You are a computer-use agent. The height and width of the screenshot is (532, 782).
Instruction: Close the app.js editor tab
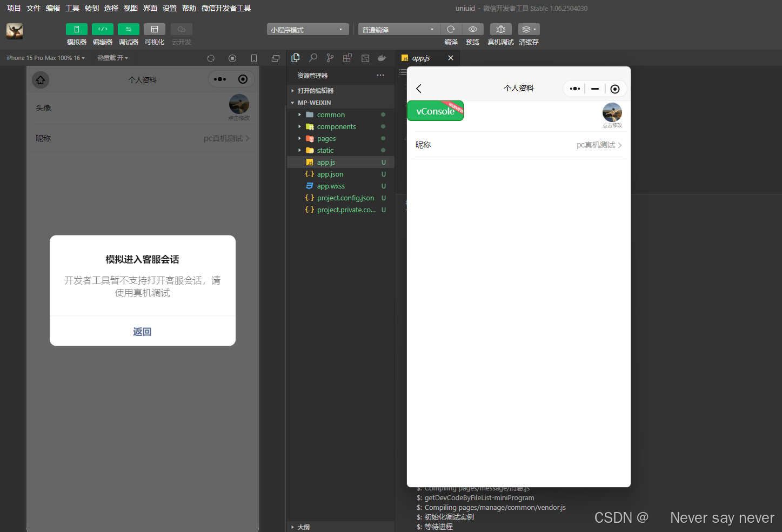coord(451,58)
